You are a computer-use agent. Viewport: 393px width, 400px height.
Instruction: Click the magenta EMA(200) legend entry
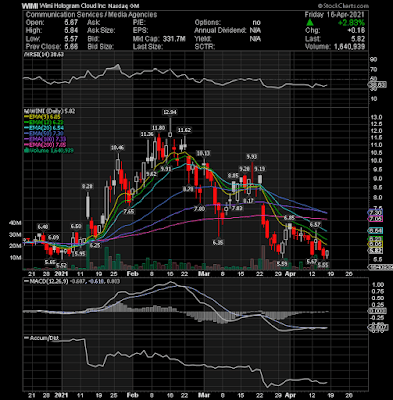coord(46,144)
